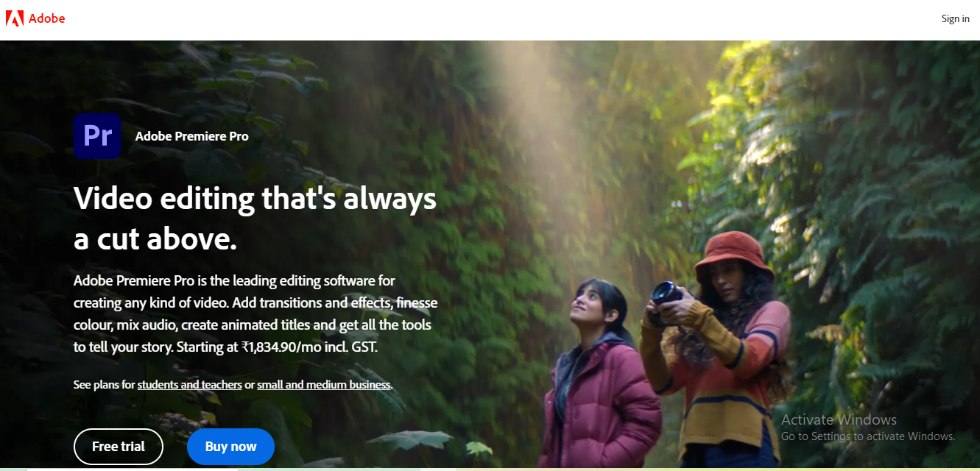Click the red Adobe logo icon

point(14,18)
